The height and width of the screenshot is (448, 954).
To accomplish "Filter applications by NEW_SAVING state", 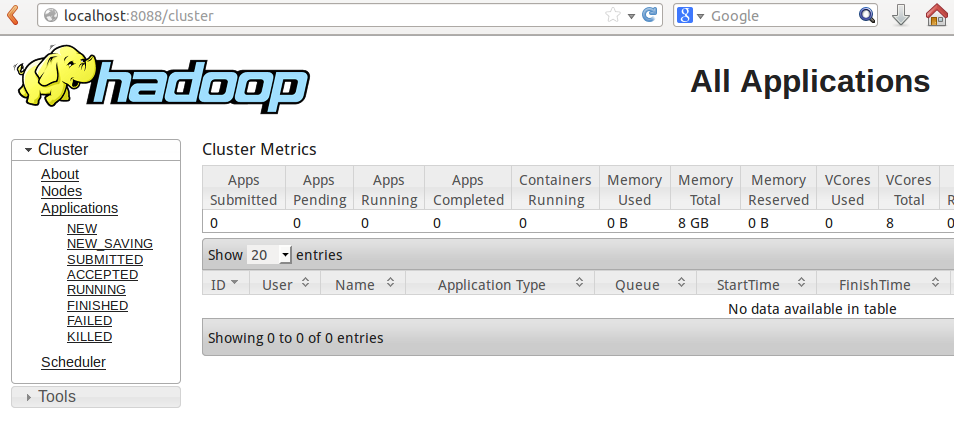I will click(110, 244).
